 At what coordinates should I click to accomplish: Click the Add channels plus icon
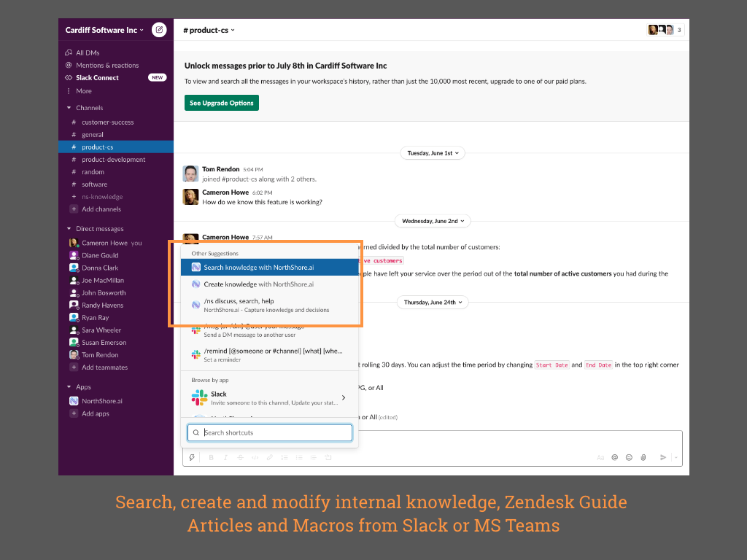74,209
